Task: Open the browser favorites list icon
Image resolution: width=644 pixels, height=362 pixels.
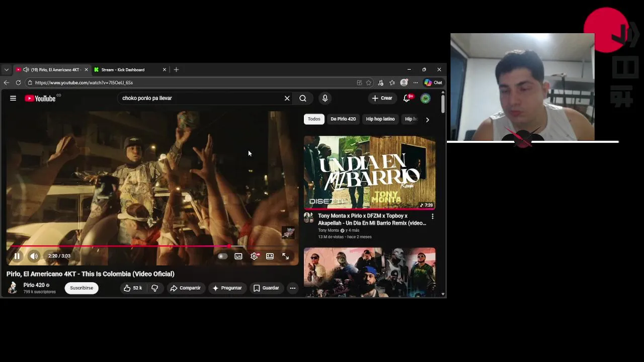Action: 392,82
